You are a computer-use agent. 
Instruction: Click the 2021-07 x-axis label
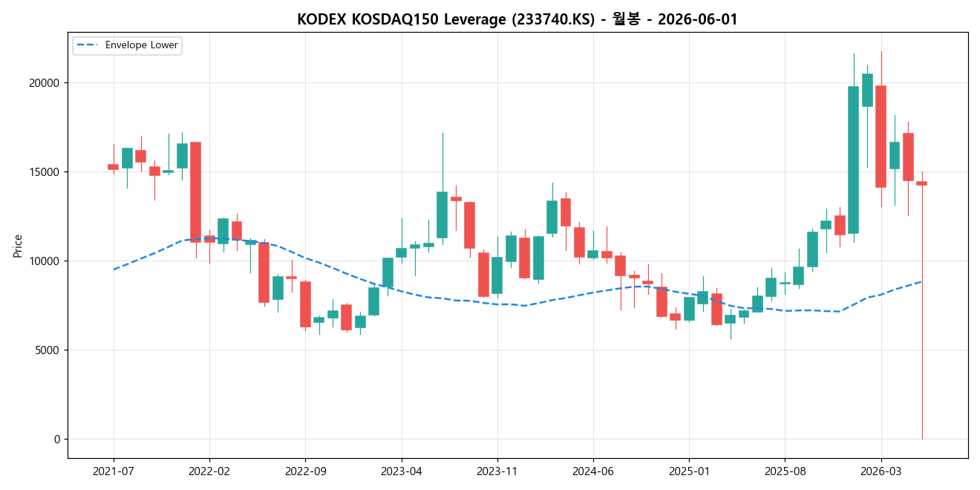pos(114,471)
